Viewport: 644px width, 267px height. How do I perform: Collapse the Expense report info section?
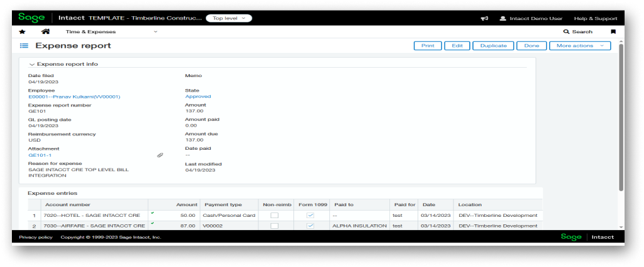[31, 64]
